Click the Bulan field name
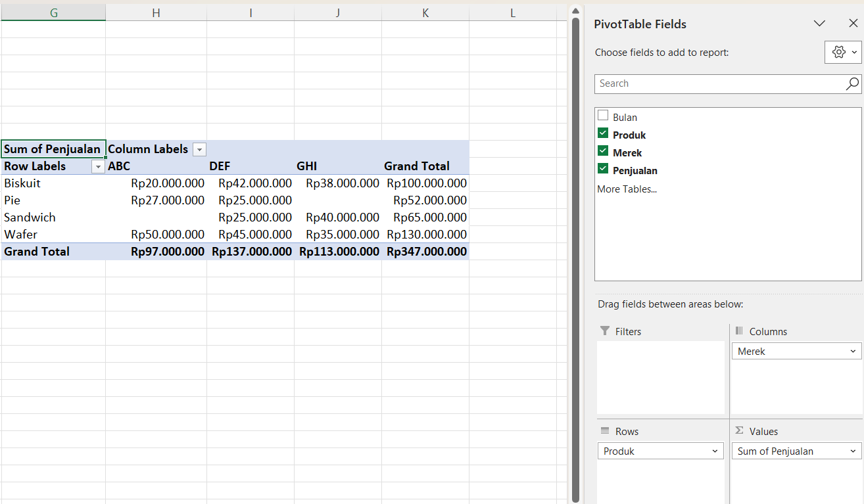The height and width of the screenshot is (504, 864). pyautogui.click(x=625, y=118)
